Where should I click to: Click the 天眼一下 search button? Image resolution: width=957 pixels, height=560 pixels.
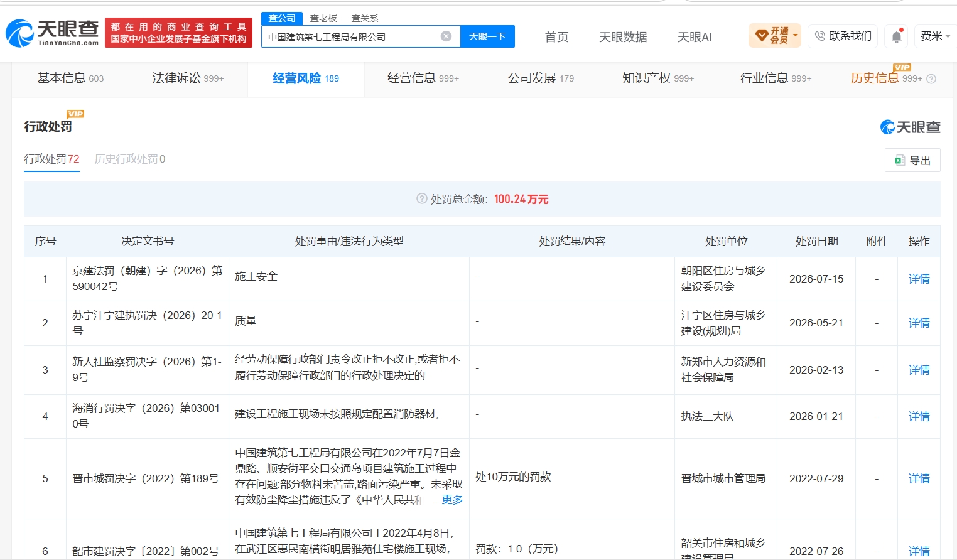click(x=487, y=36)
